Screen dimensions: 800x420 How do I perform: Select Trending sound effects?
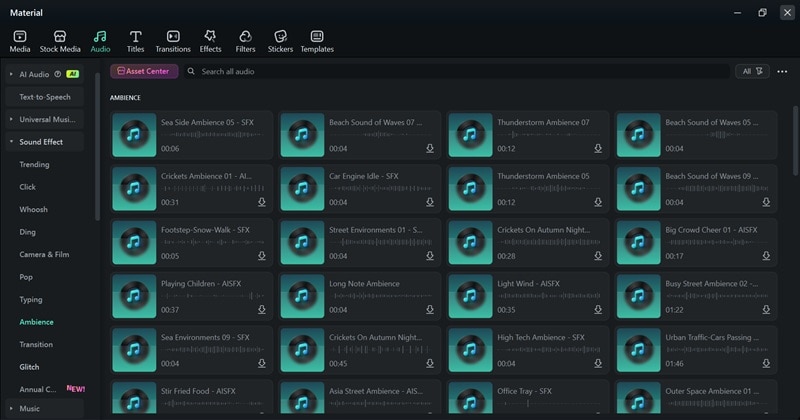[x=34, y=164]
